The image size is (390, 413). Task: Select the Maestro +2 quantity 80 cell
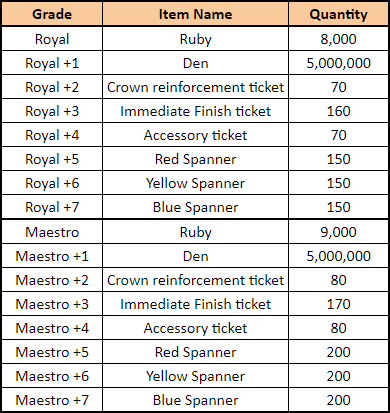click(338, 280)
